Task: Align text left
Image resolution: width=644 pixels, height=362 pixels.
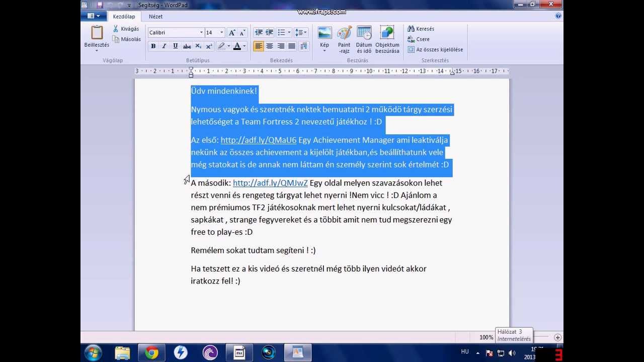Action: 259,46
